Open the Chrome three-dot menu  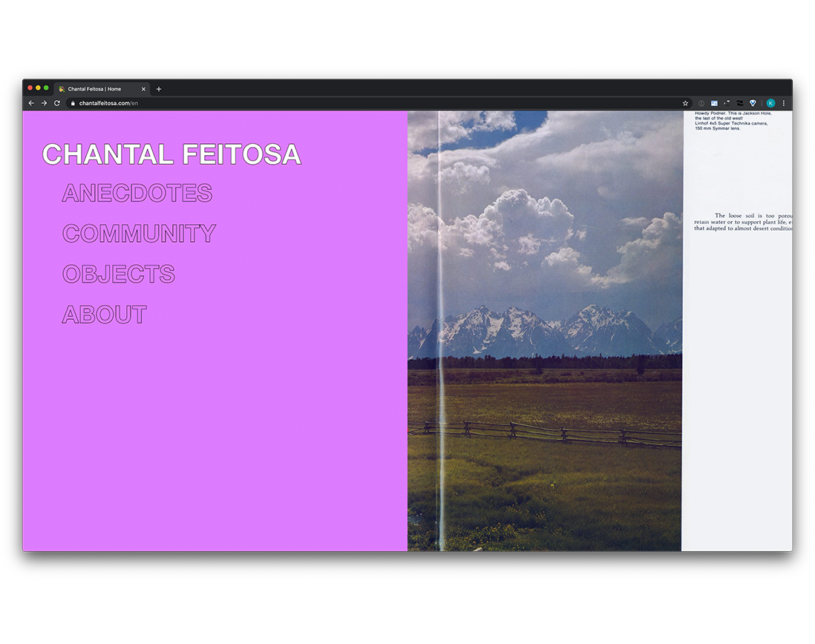click(x=784, y=103)
